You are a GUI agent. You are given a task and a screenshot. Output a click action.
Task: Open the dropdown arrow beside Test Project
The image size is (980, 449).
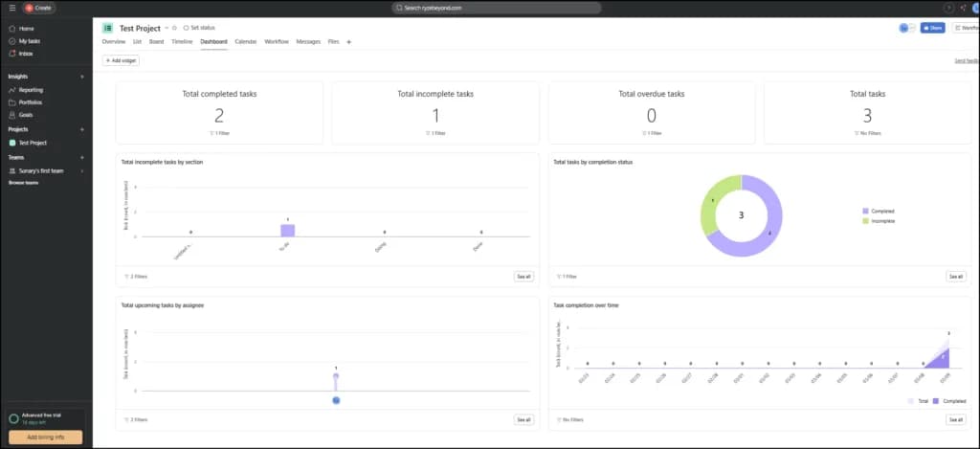click(x=167, y=28)
